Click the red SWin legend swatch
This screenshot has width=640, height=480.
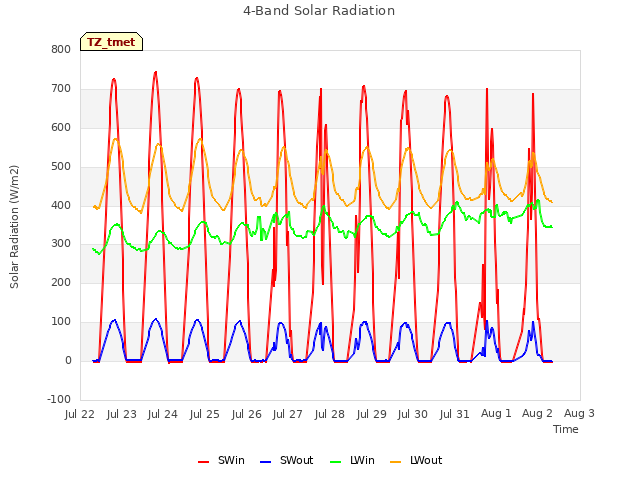pyautogui.click(x=203, y=462)
